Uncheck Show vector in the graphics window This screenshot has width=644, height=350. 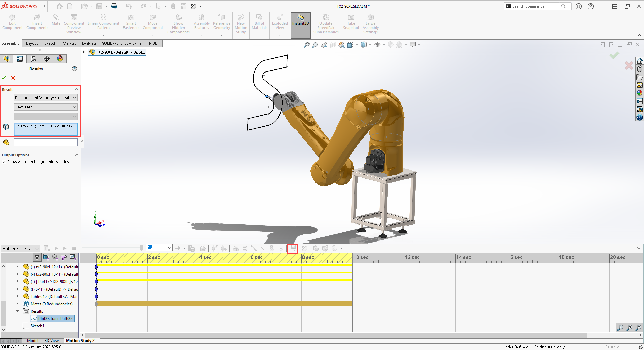(x=4, y=162)
